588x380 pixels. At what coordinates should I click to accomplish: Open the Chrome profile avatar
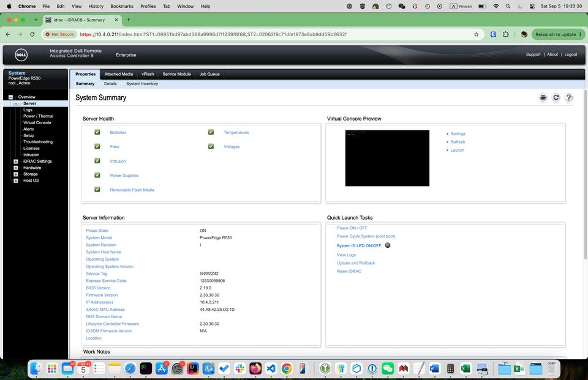coord(524,34)
